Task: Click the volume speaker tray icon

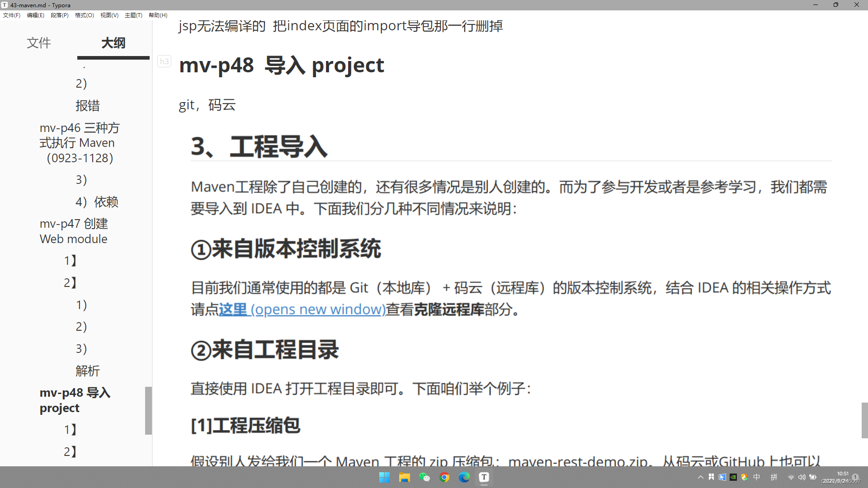Action: (x=802, y=477)
